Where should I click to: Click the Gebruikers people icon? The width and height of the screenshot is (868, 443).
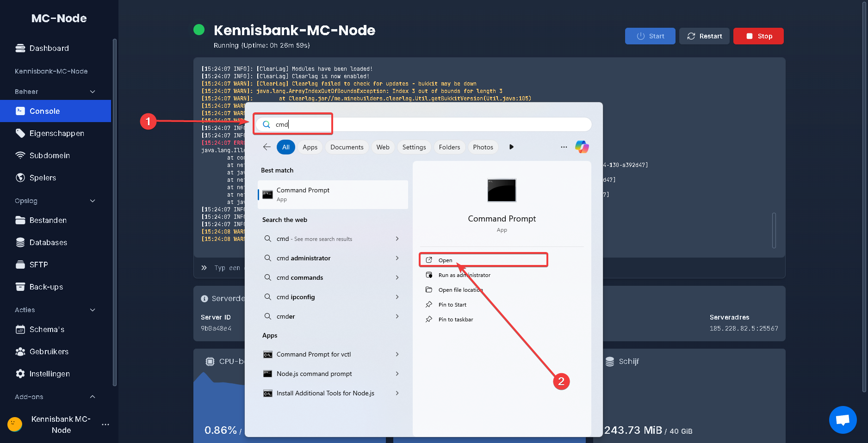(20, 351)
